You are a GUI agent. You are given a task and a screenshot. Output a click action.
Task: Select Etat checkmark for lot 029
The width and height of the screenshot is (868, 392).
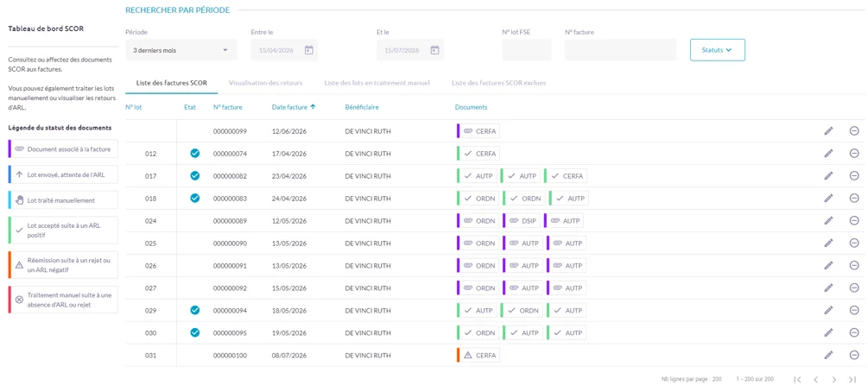click(x=194, y=310)
